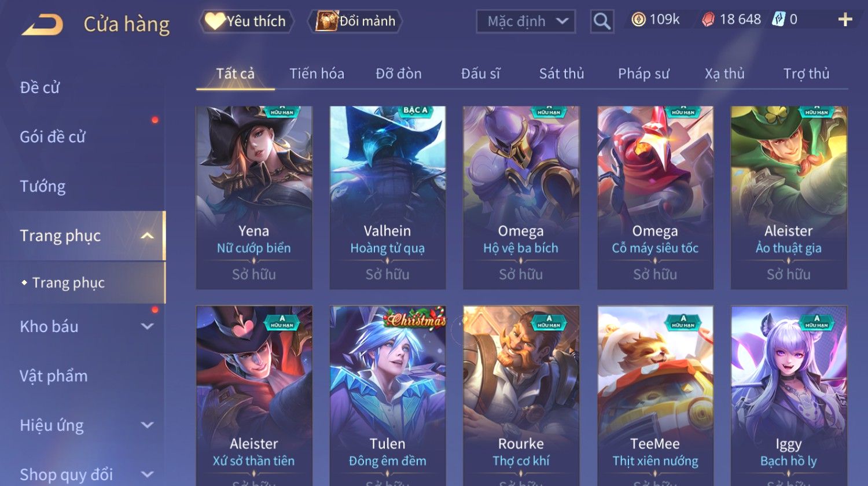Collapse the Trang phục sidebar section
The height and width of the screenshot is (486, 868).
147,235
